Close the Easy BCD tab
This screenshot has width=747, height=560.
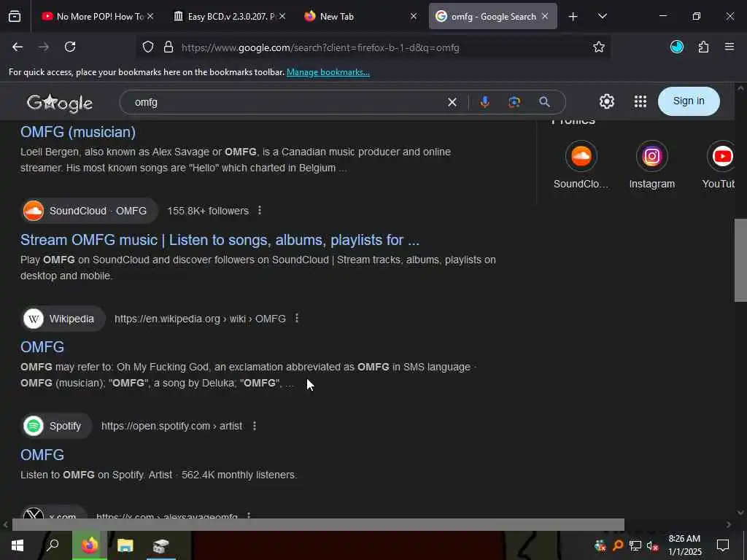pos(282,16)
